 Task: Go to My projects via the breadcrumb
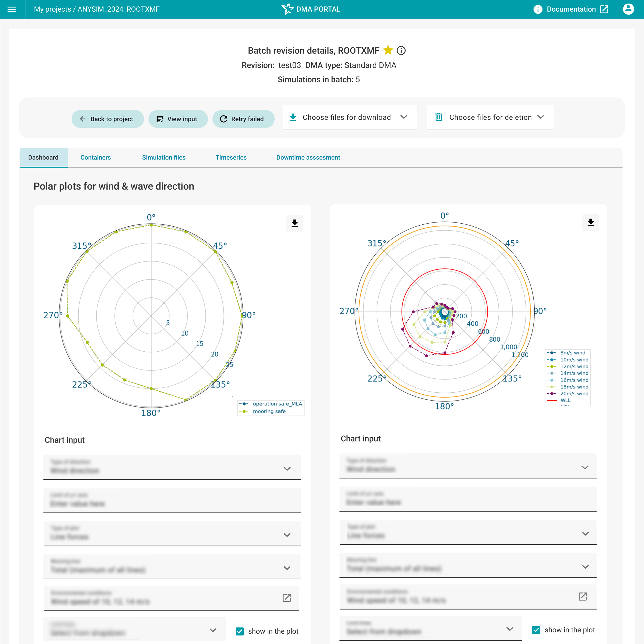[52, 9]
